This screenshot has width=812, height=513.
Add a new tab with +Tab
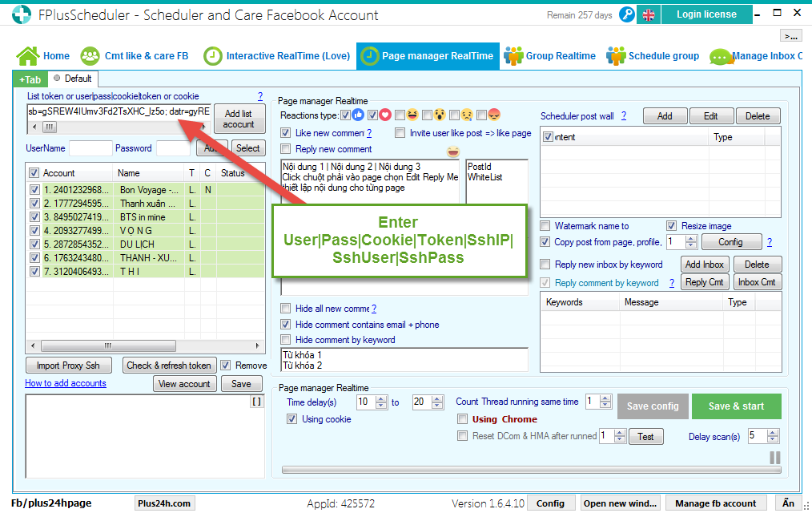pos(30,80)
